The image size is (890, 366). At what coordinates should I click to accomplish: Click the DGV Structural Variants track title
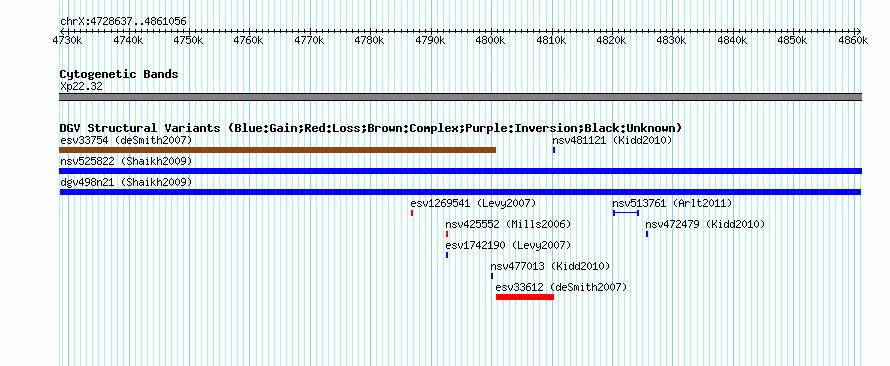point(371,128)
